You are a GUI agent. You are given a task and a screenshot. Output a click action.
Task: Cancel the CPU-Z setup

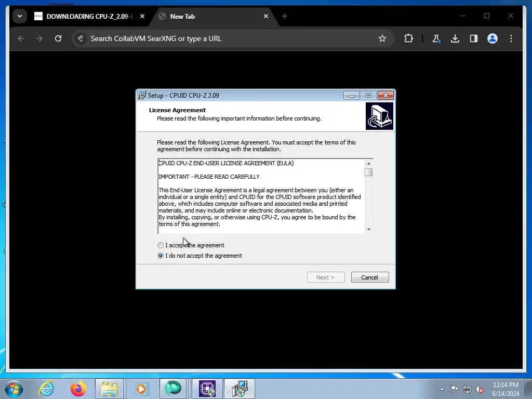pyautogui.click(x=370, y=277)
